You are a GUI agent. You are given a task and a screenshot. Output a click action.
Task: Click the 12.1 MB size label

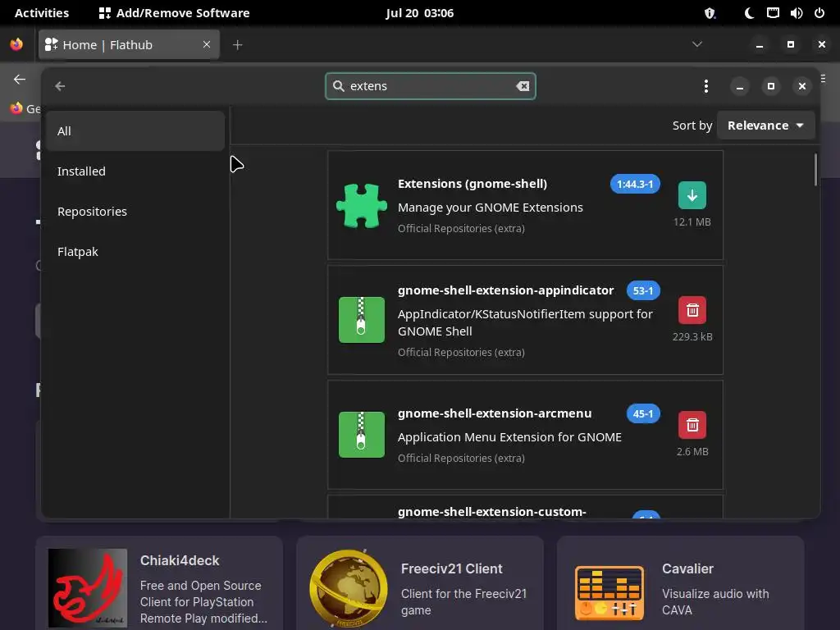(692, 221)
